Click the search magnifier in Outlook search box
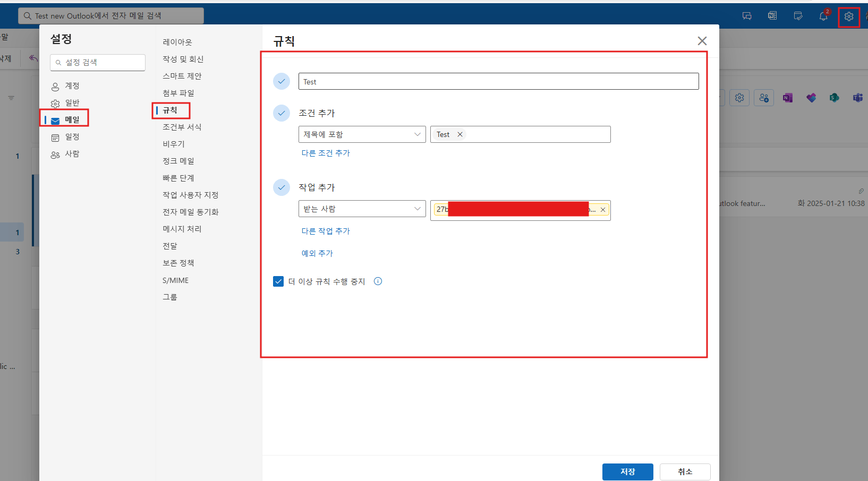Viewport: 868px width, 481px height. point(28,16)
